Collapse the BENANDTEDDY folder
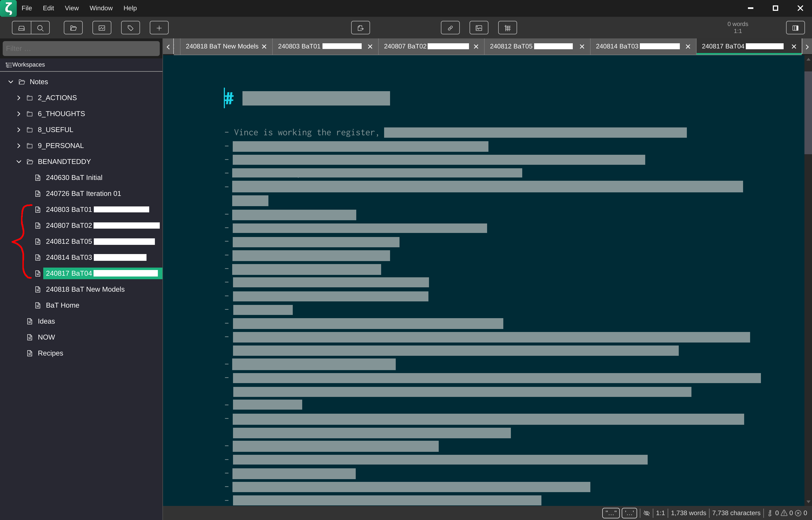The width and height of the screenshot is (812, 520). [19, 162]
